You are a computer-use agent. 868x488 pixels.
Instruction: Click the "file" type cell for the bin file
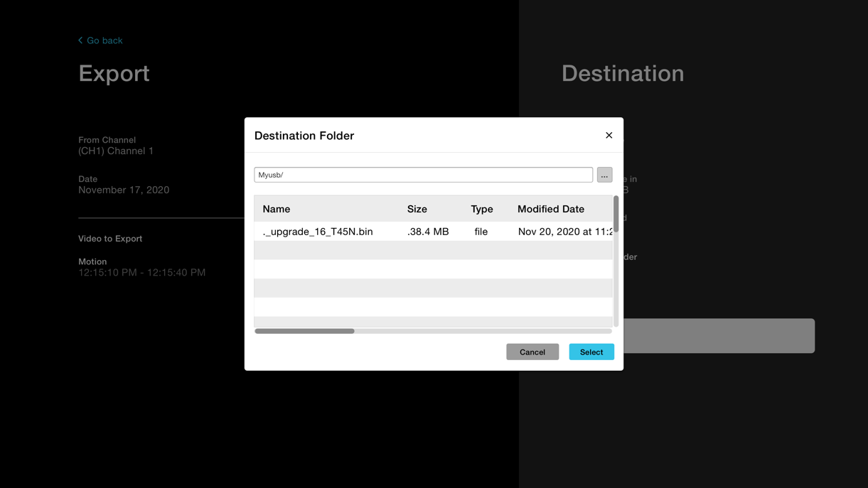tap(481, 231)
